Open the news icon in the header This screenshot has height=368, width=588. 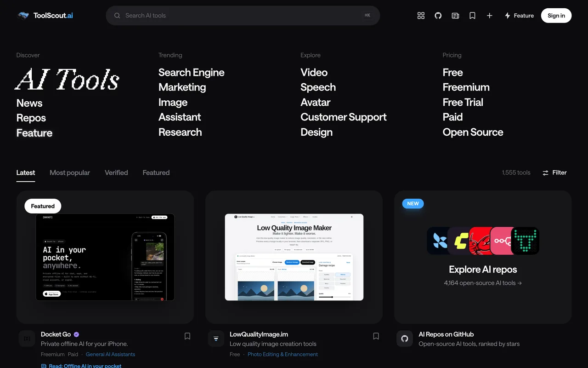tap(455, 16)
